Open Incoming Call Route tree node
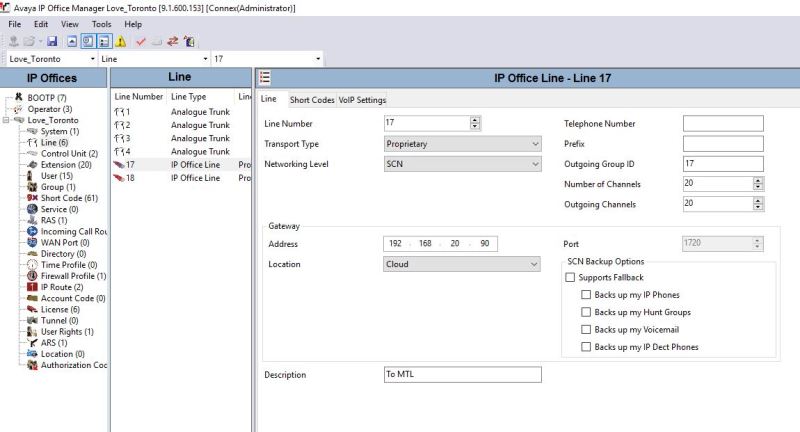 73,232
